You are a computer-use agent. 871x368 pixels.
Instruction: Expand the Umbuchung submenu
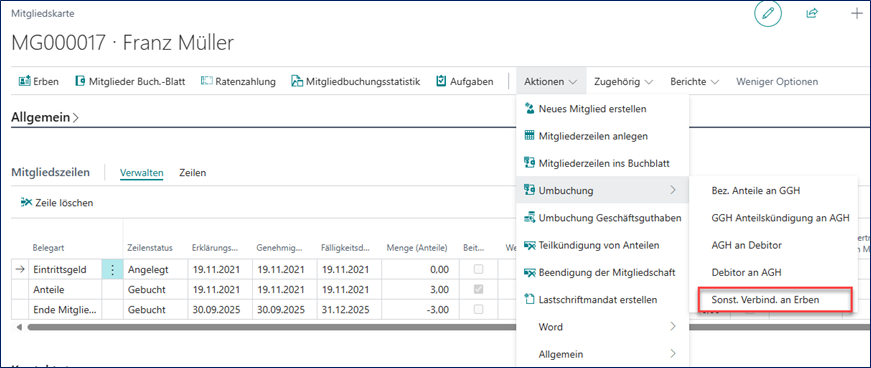[x=603, y=191]
